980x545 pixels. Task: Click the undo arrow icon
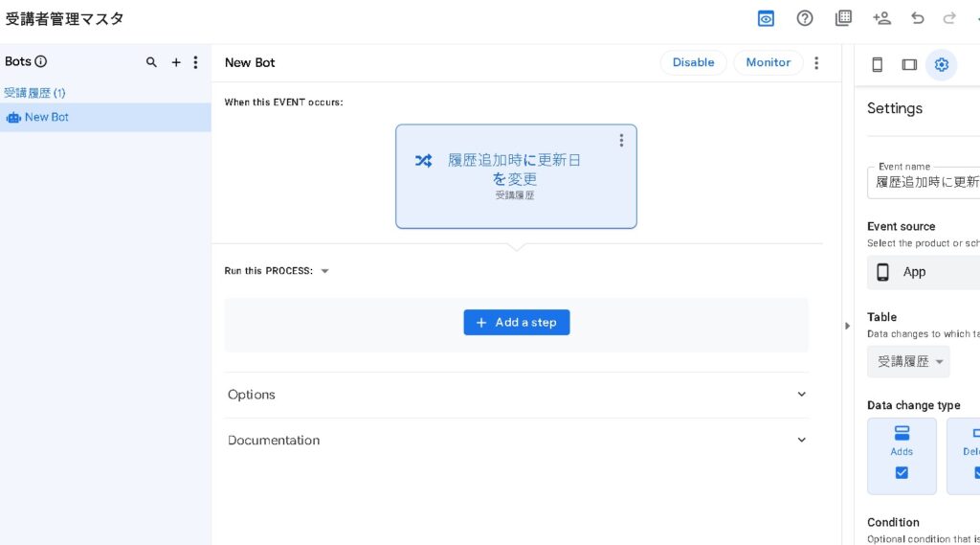pyautogui.click(x=918, y=18)
